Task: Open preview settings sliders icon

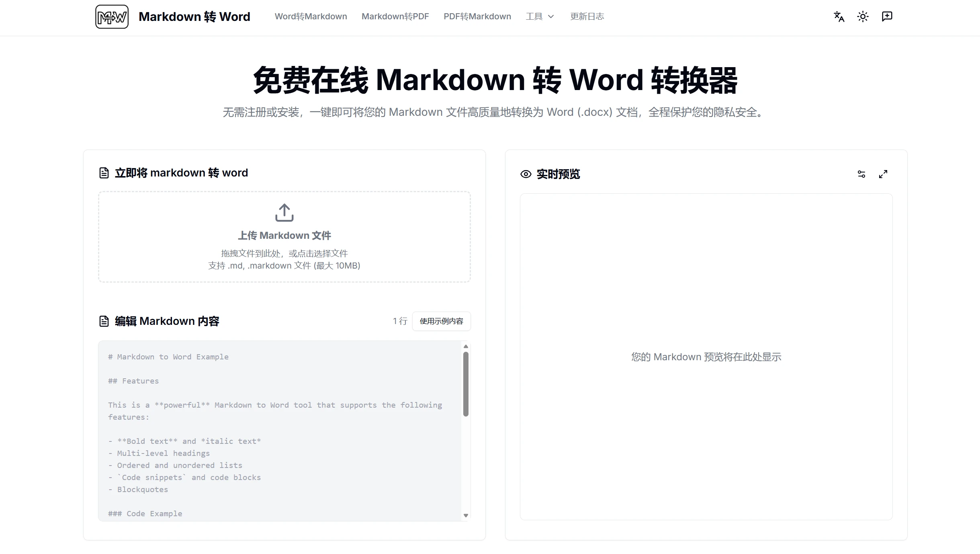Action: tap(861, 174)
